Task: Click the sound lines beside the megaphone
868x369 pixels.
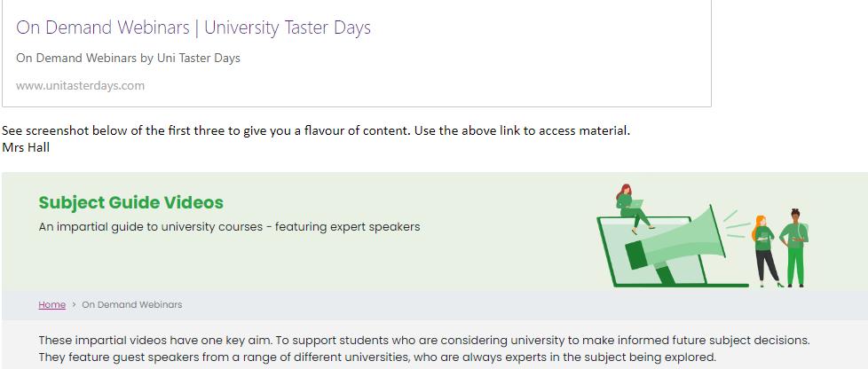Action: coord(735,225)
